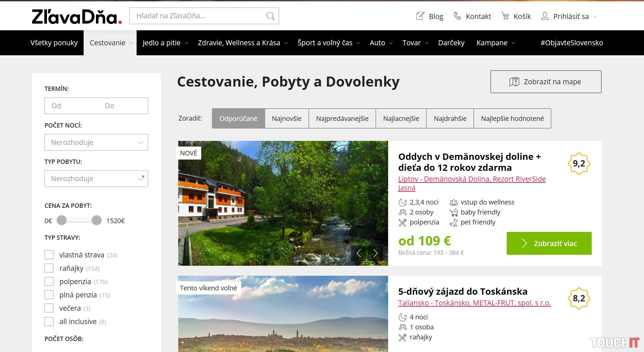Expand the Počet nocí dropdown
This screenshot has width=644, height=352.
click(96, 143)
